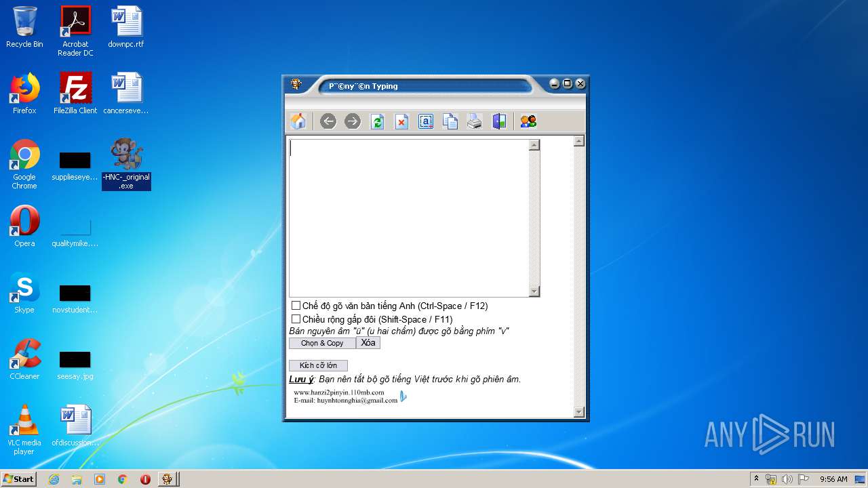This screenshot has width=868, height=488.
Task: Select the HNC-_original.exe monkey icon
Action: coord(126,163)
